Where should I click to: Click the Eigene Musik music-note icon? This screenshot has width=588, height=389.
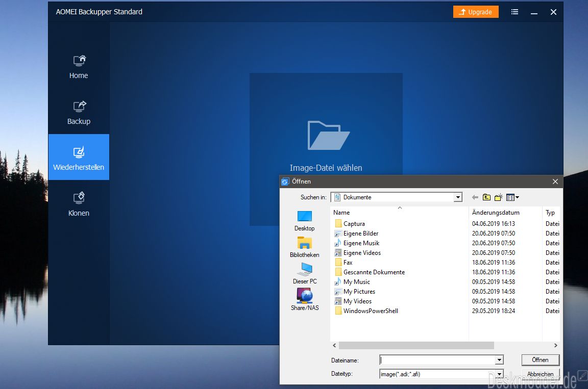click(338, 243)
